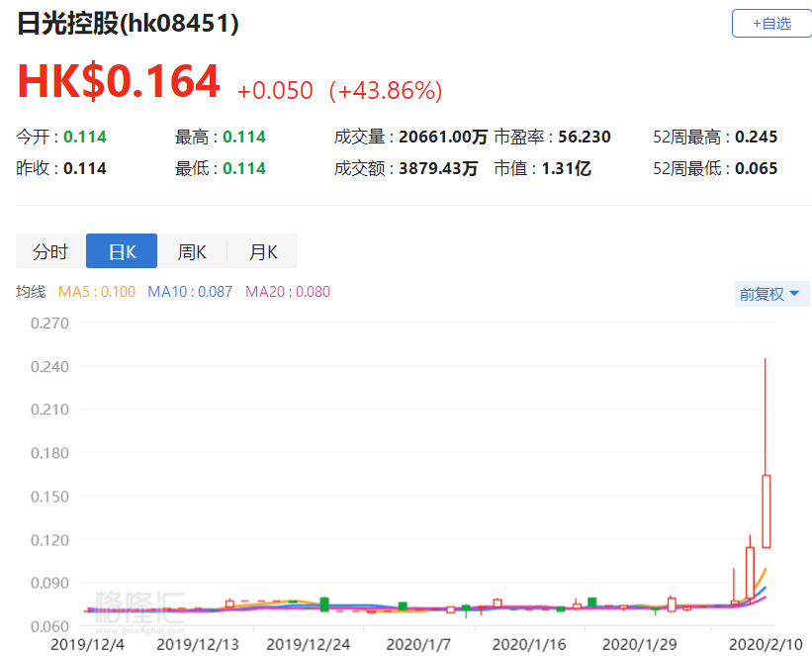The height and width of the screenshot is (656, 812).
Task: Click the 市值 value 1.31亿
Action: 566,168
